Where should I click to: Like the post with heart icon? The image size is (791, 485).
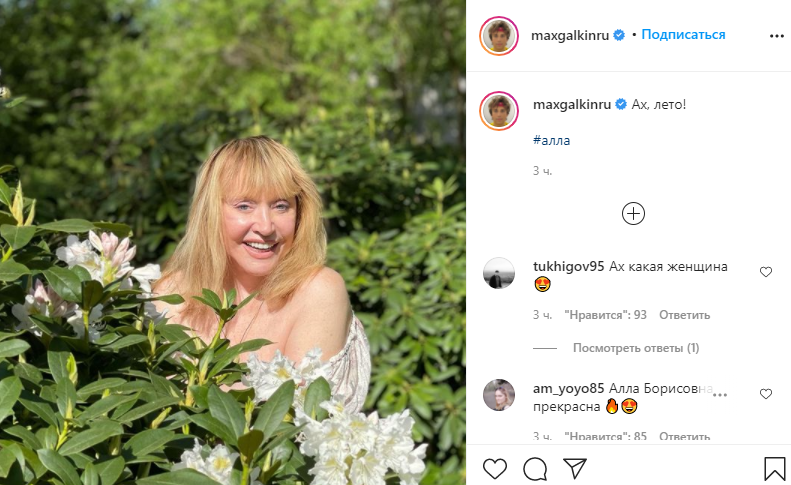(495, 468)
